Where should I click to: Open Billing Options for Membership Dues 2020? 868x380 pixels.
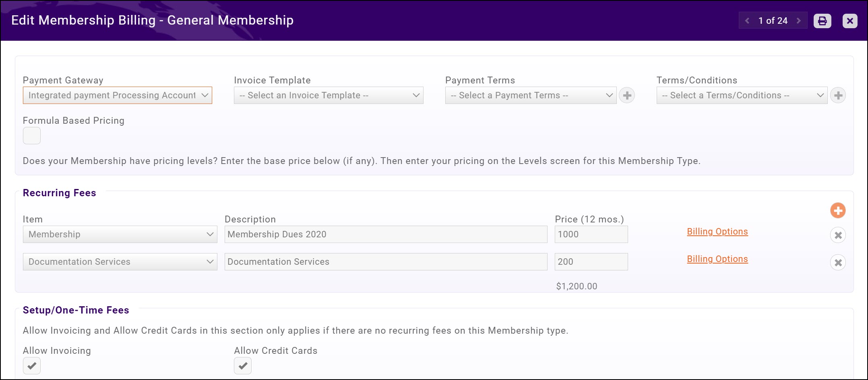point(717,231)
